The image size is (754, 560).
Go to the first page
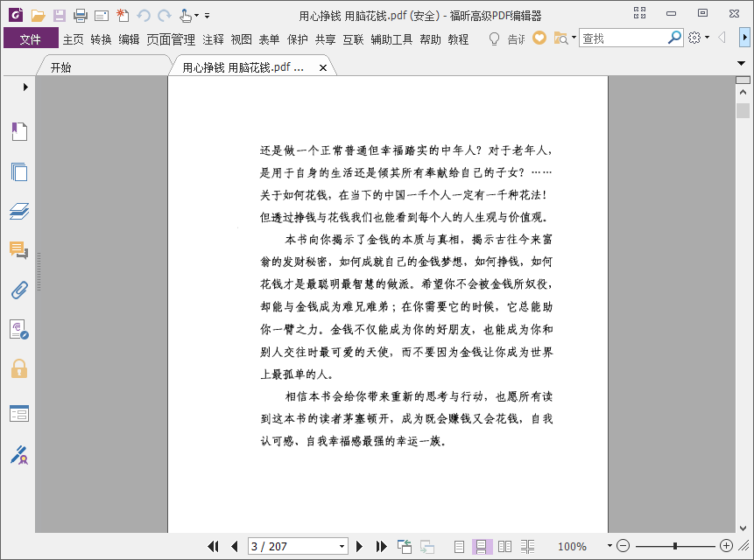tap(213, 546)
